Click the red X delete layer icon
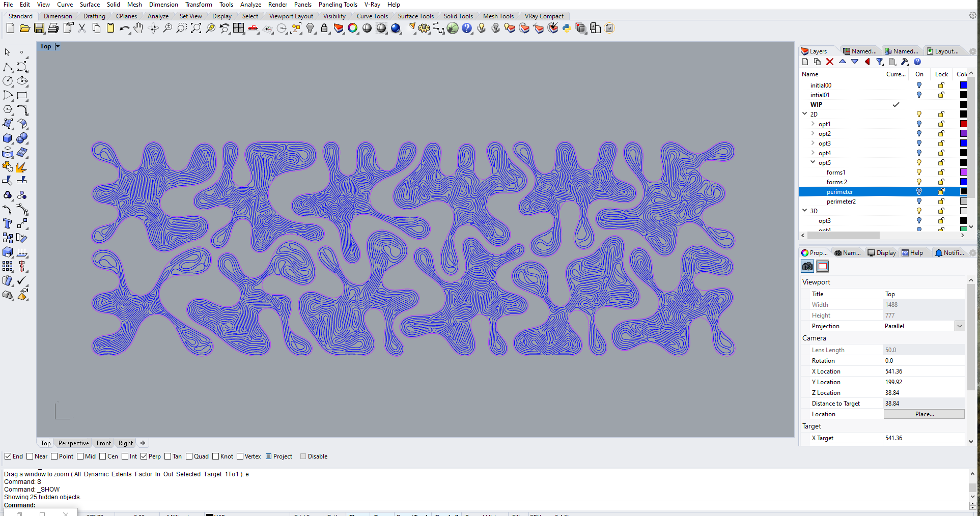 click(830, 62)
